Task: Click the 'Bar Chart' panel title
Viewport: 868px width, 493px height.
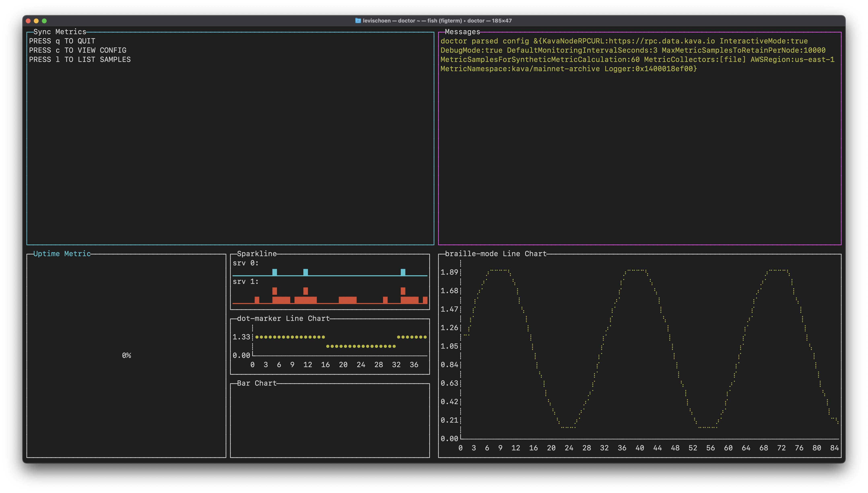Action: [x=257, y=383]
